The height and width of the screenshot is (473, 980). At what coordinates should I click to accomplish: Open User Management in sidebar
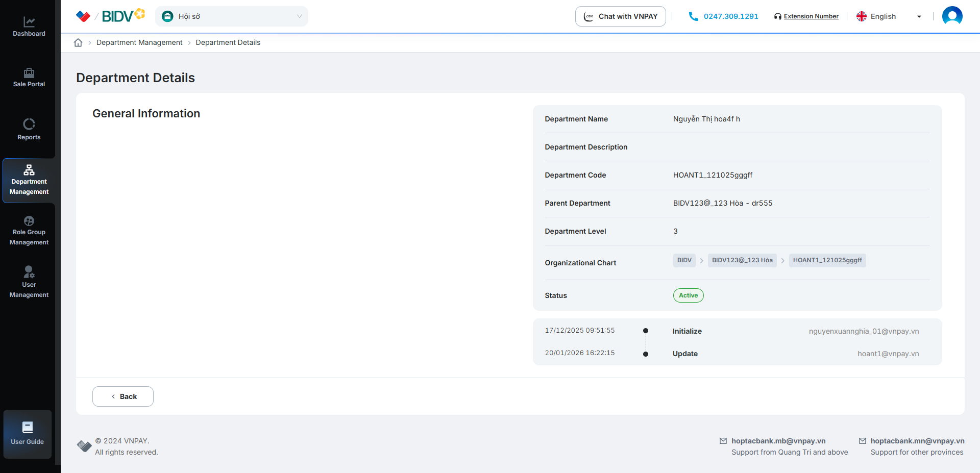tap(29, 282)
